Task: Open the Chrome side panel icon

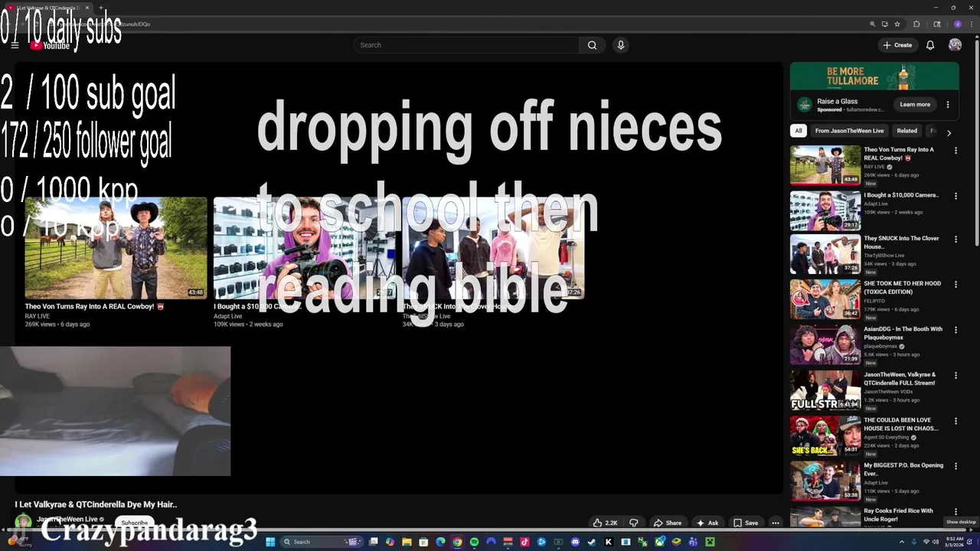Action: point(937,24)
